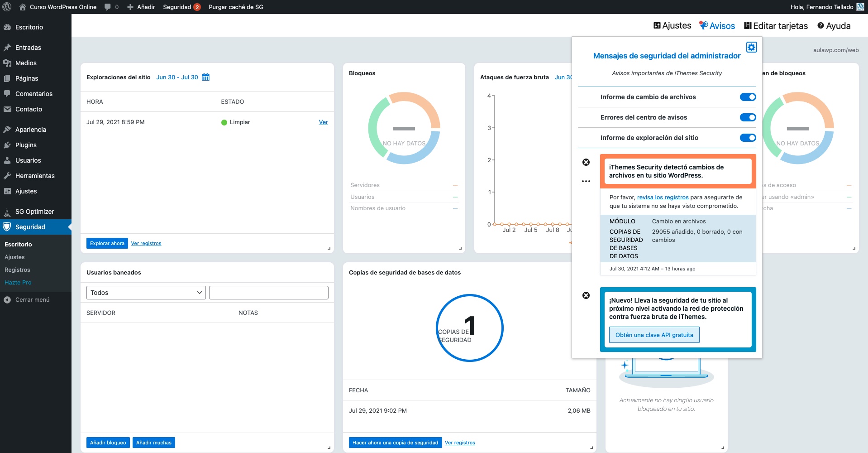This screenshot has height=453, width=868.
Task: Toggle Errores del centro de avisos switch
Action: tap(748, 117)
